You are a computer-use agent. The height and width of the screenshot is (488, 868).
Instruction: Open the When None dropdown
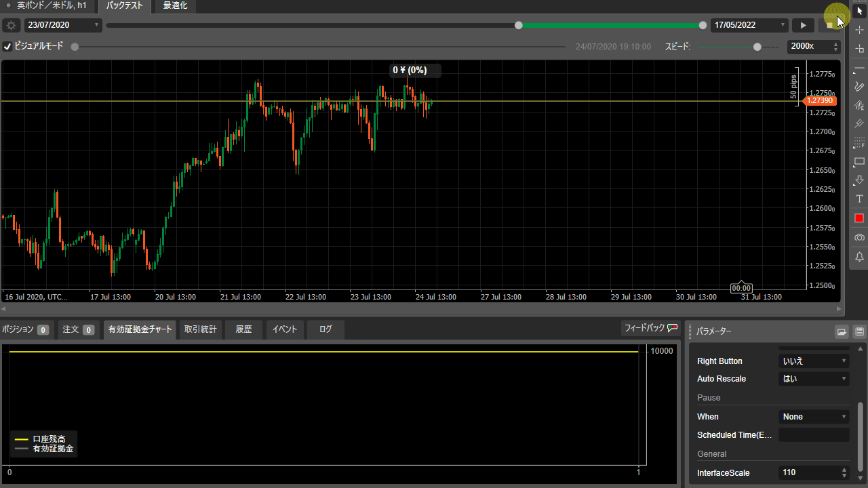pos(814,417)
